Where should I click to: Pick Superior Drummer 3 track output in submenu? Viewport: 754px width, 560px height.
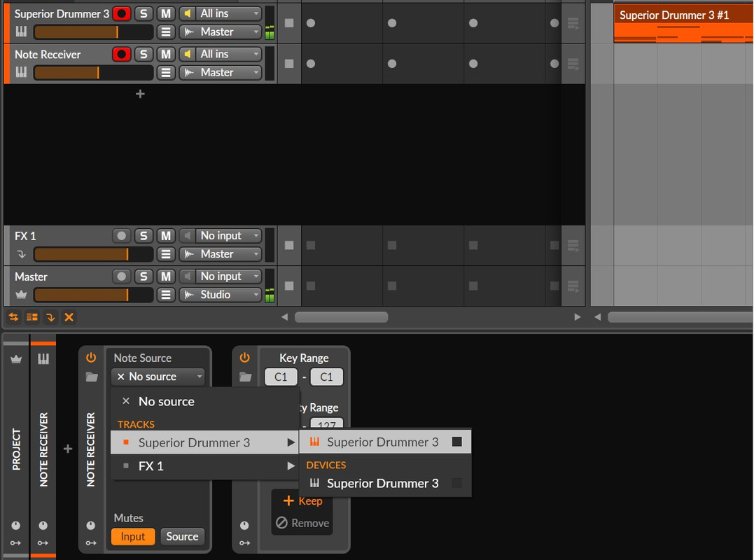click(384, 442)
